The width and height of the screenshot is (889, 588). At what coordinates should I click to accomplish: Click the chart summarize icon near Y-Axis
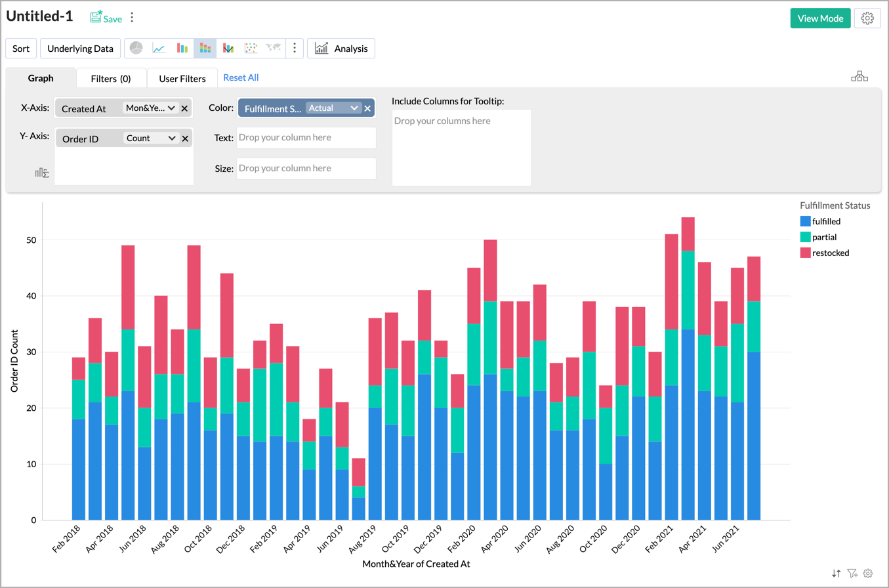coord(42,172)
